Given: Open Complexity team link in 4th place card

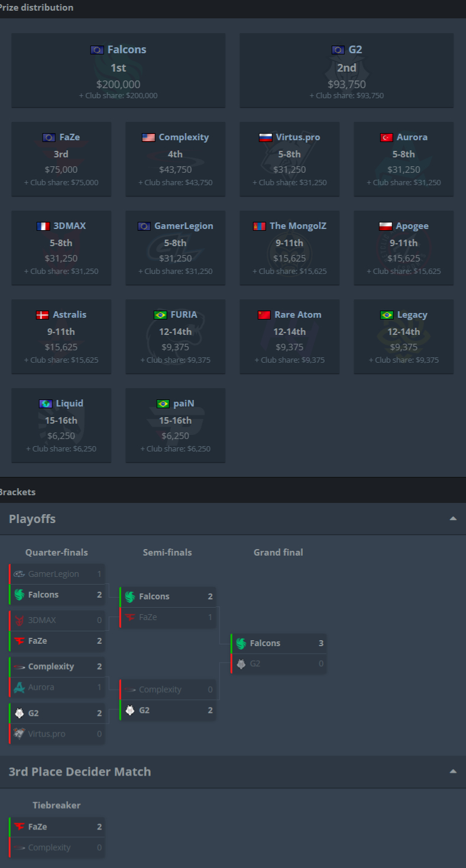Looking at the screenshot, I should 184,137.
